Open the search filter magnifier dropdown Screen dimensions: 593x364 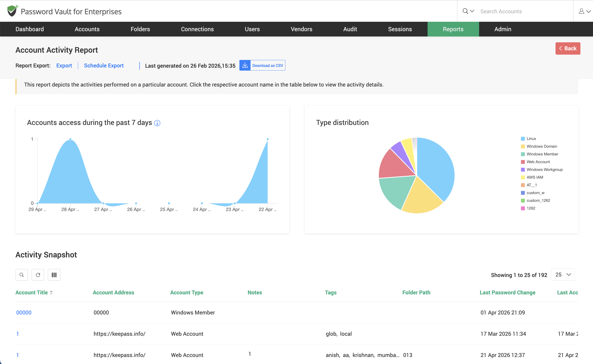(468, 11)
